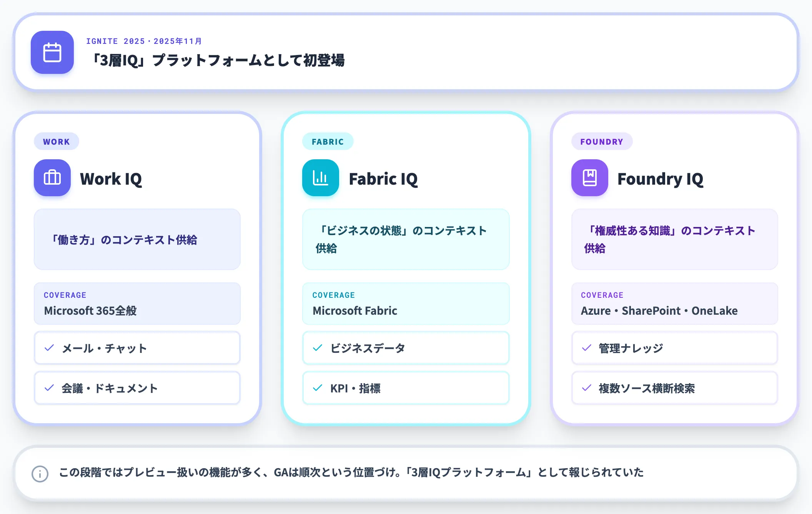Click the COVERAGE label in Work IQ card
The height and width of the screenshot is (514, 812).
tap(65, 295)
